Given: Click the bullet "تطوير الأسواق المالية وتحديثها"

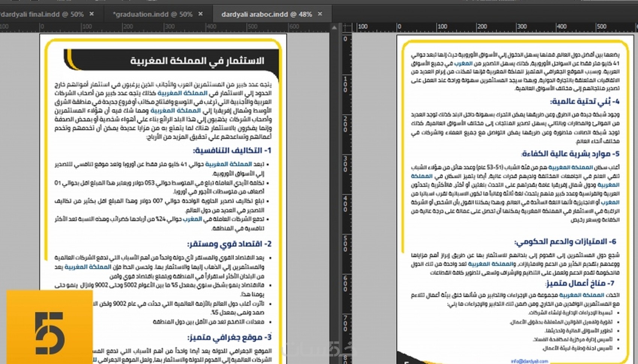Looking at the screenshot, I should click(x=579, y=331).
